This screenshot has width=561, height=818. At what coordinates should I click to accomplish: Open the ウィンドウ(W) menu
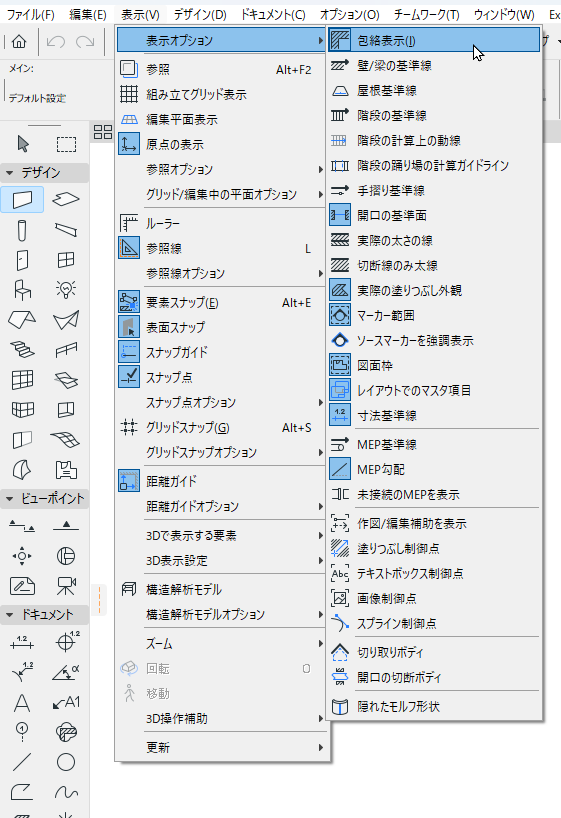[504, 15]
